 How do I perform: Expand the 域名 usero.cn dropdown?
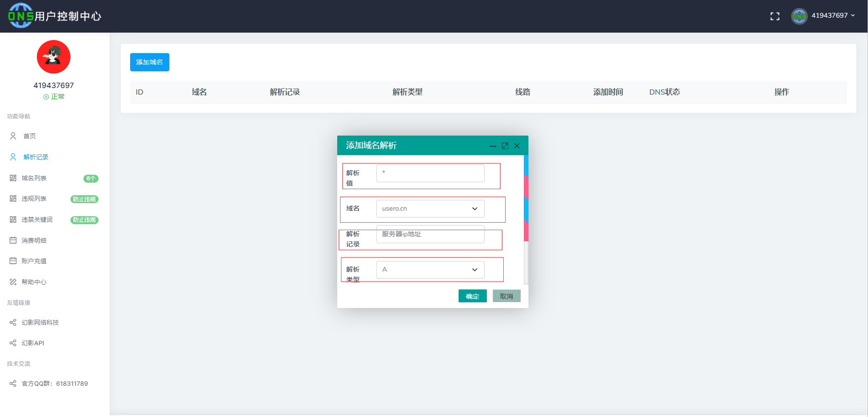pos(430,209)
